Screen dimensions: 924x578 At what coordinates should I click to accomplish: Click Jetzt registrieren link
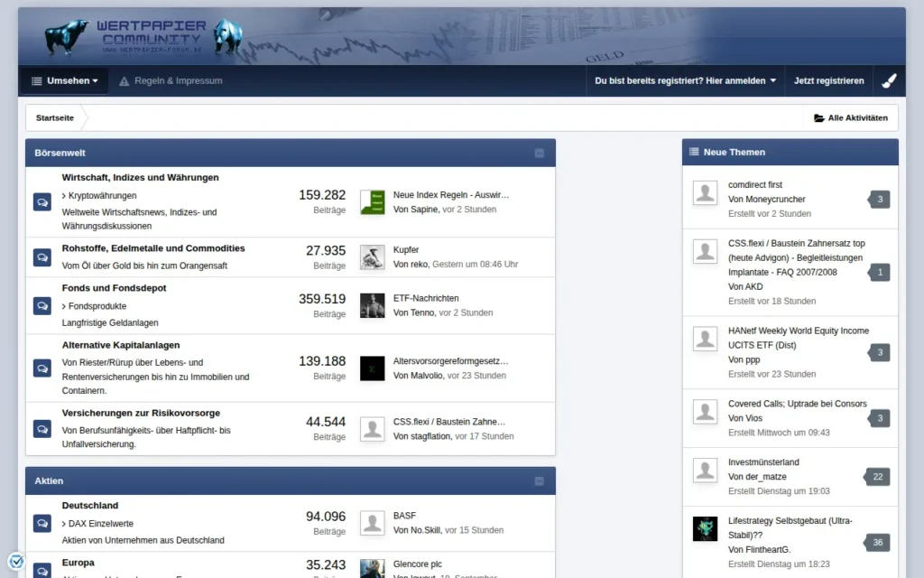click(828, 80)
